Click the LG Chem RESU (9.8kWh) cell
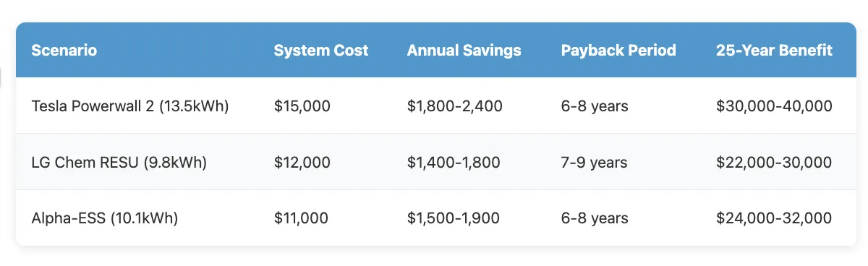This screenshot has height=266, width=868. (119, 163)
